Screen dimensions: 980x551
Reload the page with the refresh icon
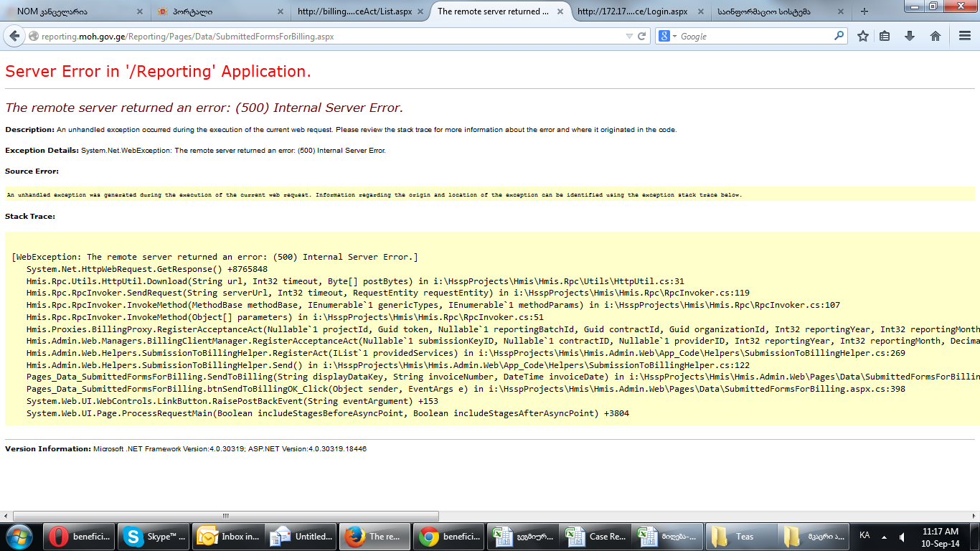(642, 36)
